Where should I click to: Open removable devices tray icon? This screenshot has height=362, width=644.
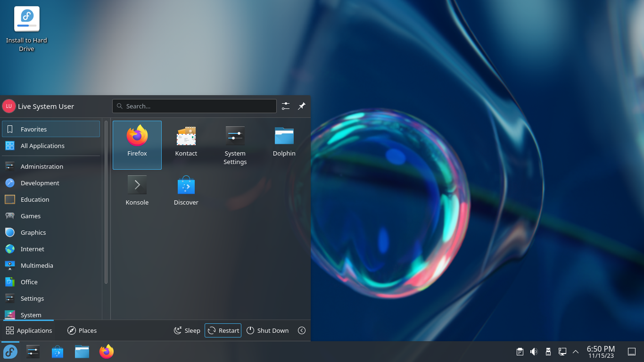(x=548, y=352)
